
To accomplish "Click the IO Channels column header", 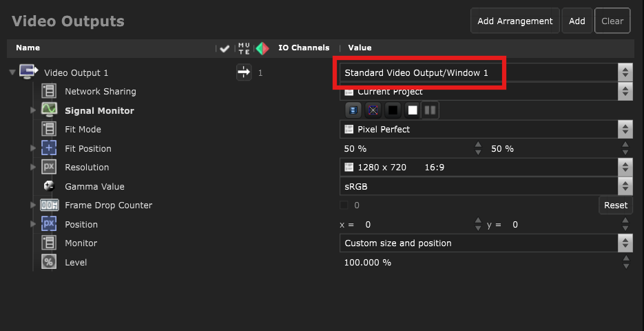I will point(304,48).
